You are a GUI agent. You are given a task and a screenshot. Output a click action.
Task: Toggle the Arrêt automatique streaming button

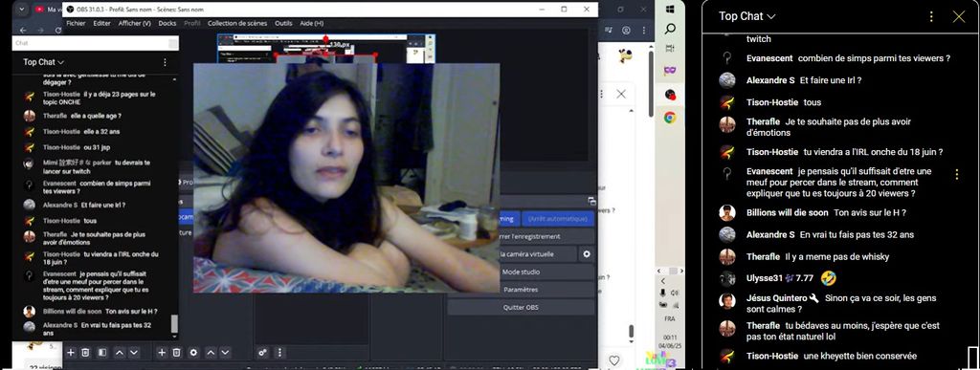[558, 219]
